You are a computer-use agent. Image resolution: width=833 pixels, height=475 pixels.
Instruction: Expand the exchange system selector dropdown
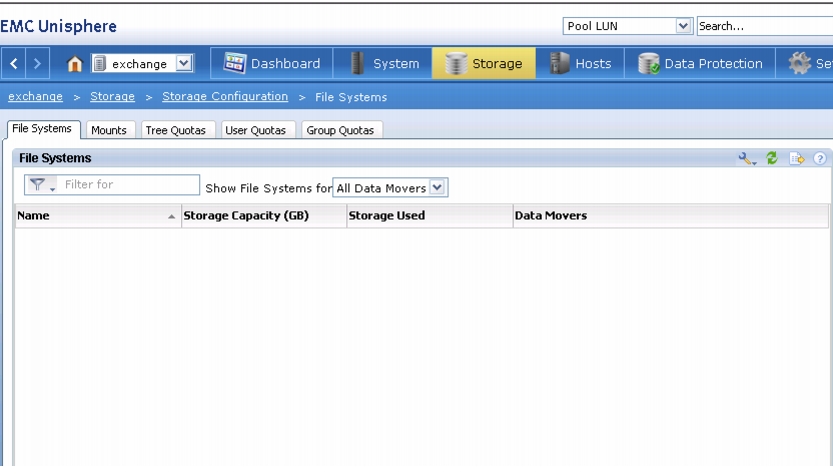click(183, 63)
